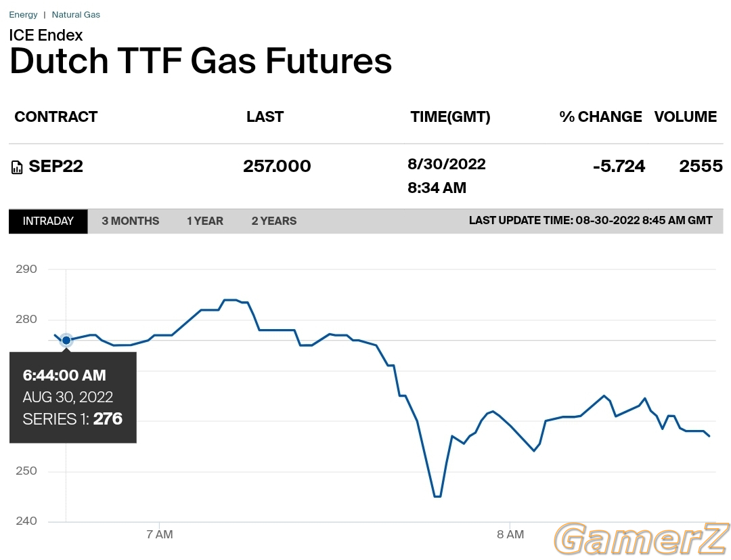Image resolution: width=731 pixels, height=560 pixels.
Task: Click the VOLUME column header
Action: (685, 116)
